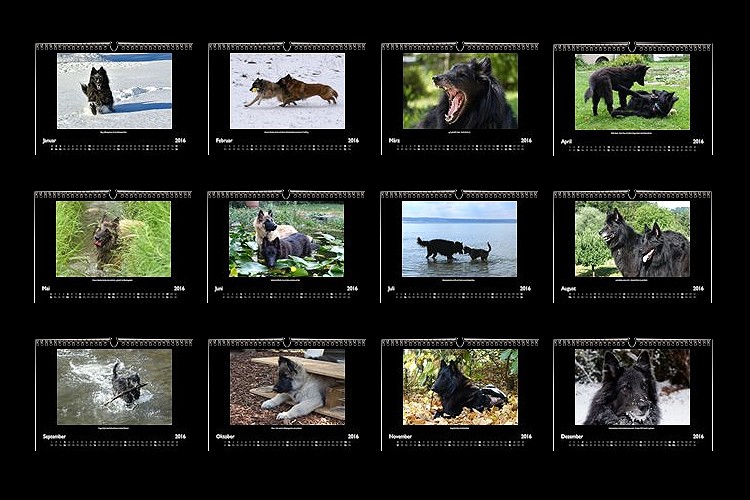The height and width of the screenshot is (500, 750).
Task: Open the Juli photo of dogs wading in lake
Action: tap(460, 239)
